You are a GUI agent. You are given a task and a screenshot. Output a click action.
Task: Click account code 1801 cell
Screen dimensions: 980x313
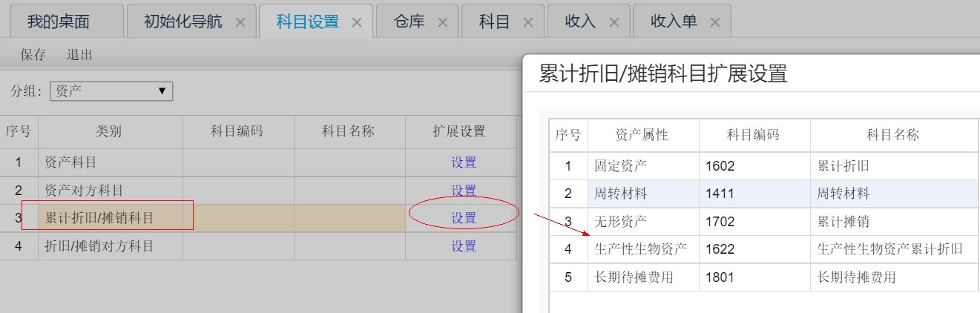click(x=754, y=277)
